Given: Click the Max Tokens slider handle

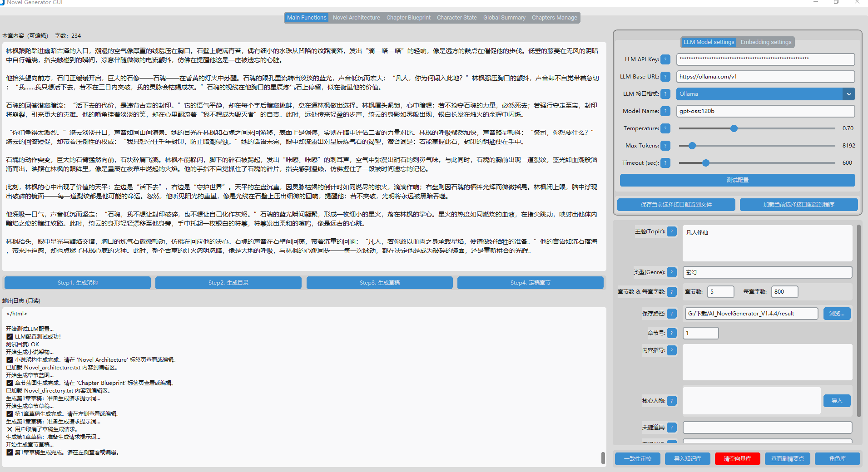Looking at the screenshot, I should (692, 146).
